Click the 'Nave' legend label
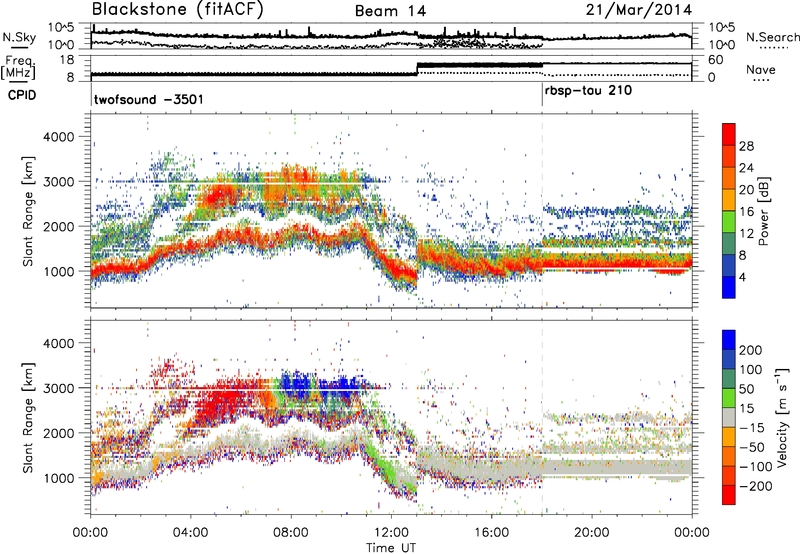Image resolution: width=800 pixels, height=554 pixels. pyautogui.click(x=760, y=69)
